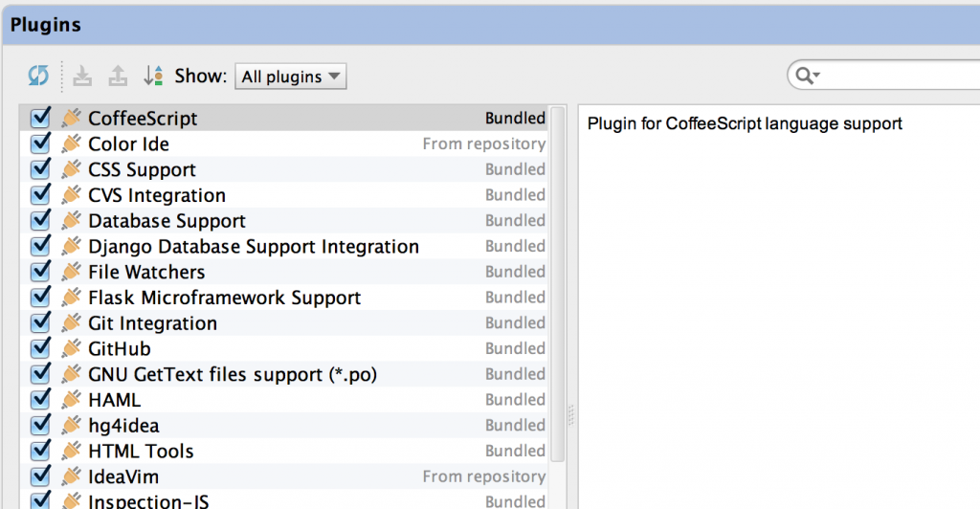Toggle GNU GetText files support checkbox

40,373
